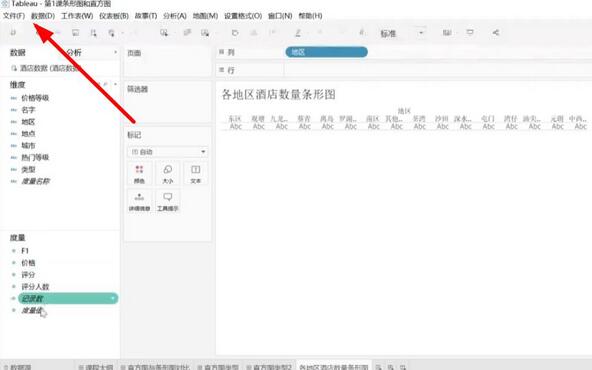Open the 地图(M) menu

click(205, 16)
